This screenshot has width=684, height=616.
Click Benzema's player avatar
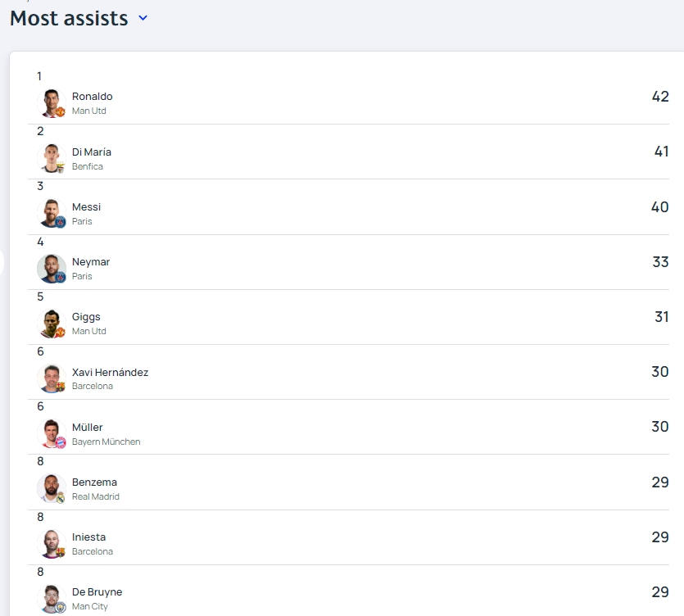coord(51,488)
